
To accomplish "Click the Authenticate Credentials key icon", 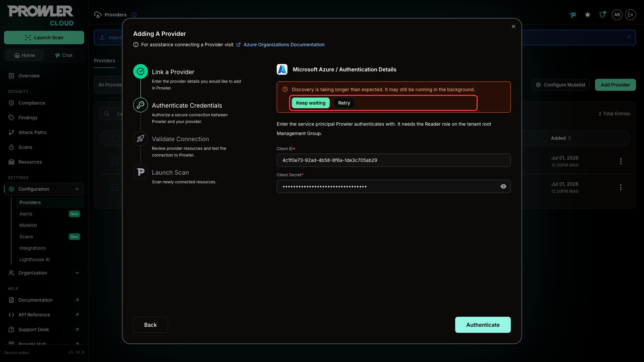I will point(141,105).
